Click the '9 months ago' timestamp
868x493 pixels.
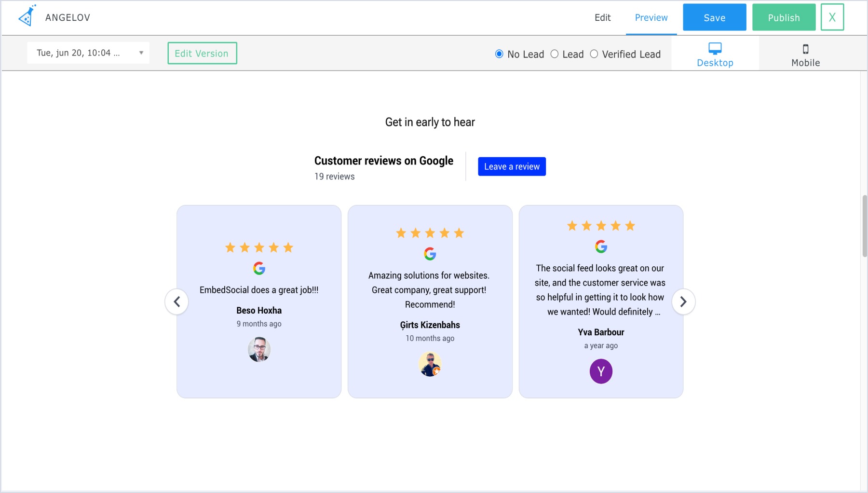pyautogui.click(x=259, y=324)
